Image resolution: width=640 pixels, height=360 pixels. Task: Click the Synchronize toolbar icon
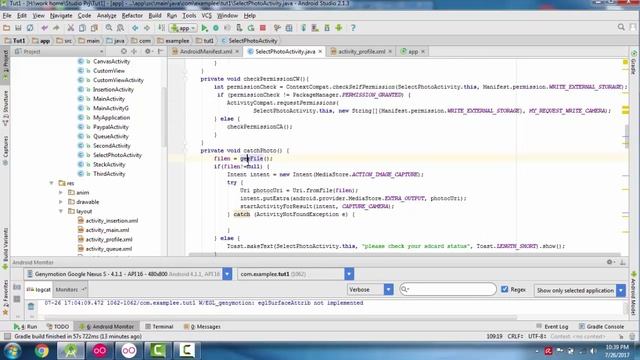click(x=30, y=28)
